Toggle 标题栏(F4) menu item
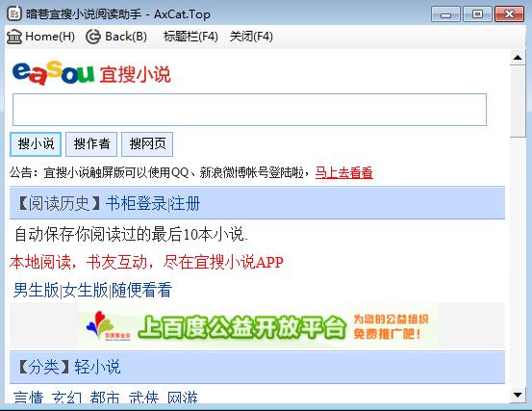Image resolution: width=532 pixels, height=411 pixels. pos(190,37)
